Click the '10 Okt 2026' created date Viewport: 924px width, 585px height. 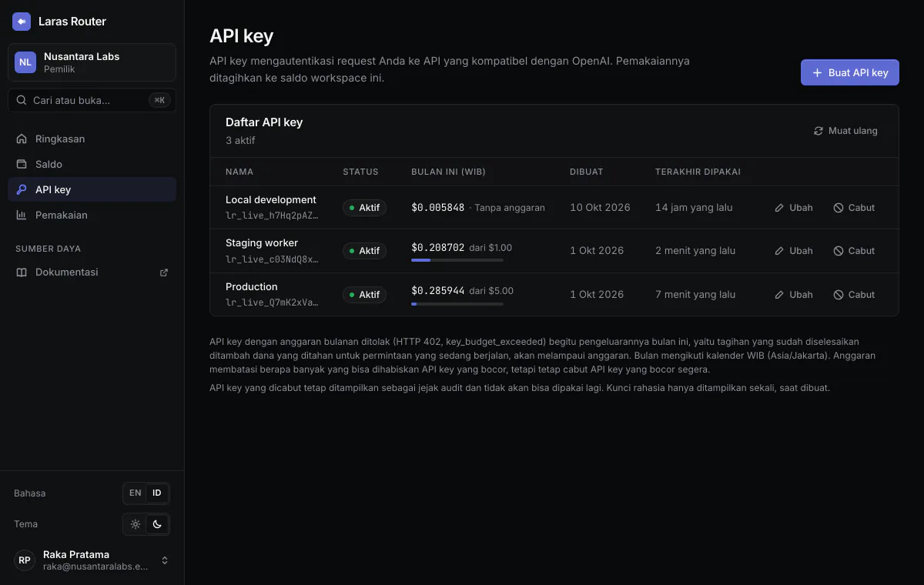tap(600, 207)
